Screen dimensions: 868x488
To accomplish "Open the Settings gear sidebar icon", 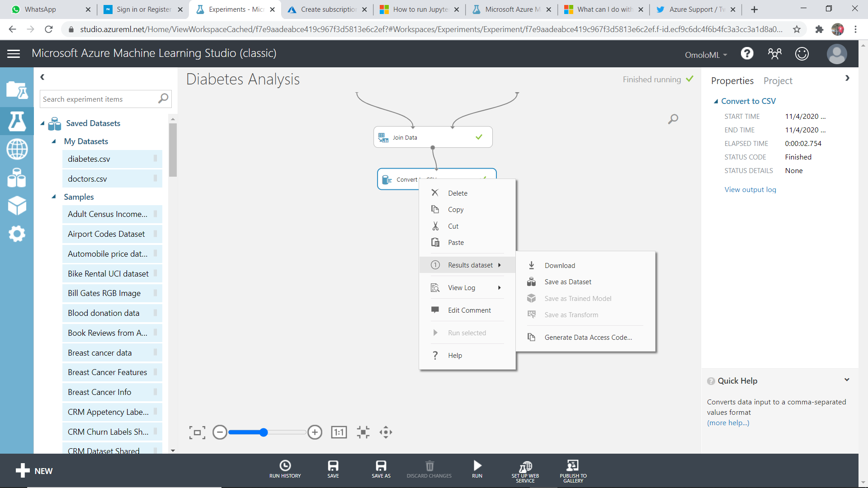I will [x=17, y=234].
